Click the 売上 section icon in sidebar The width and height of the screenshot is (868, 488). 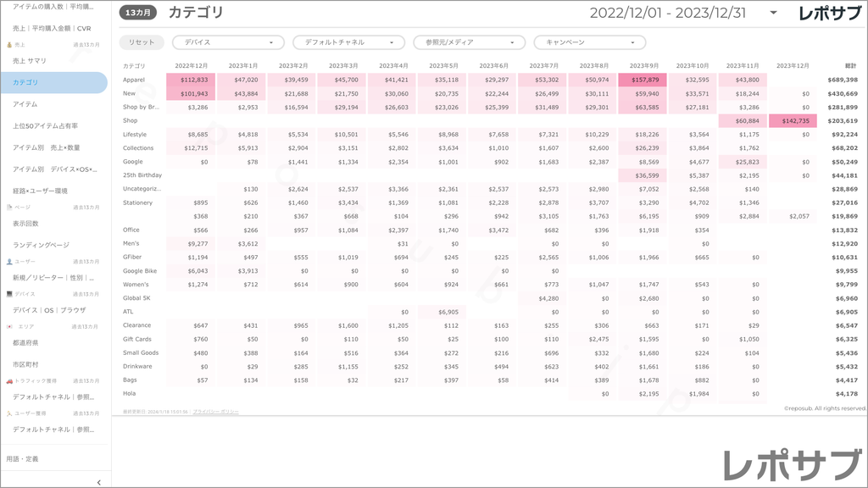[9, 44]
